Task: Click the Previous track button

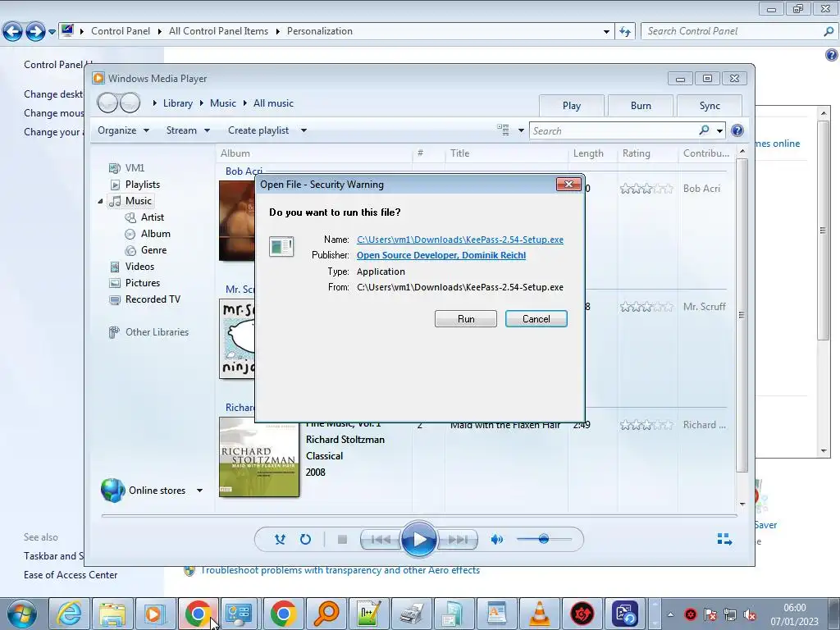Action: tap(381, 540)
